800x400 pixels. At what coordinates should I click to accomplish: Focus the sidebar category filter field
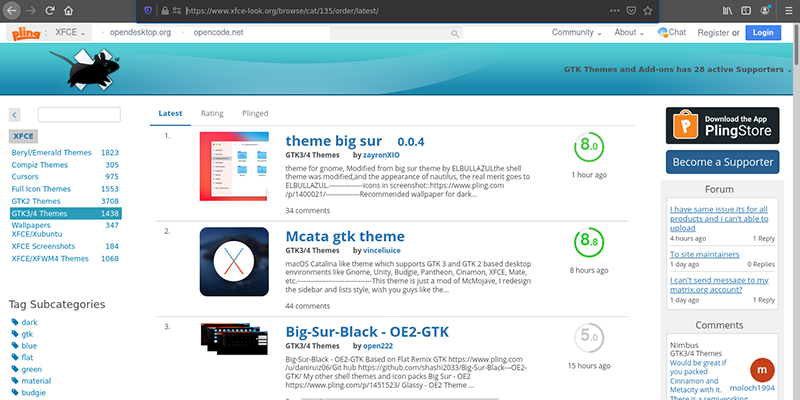(79, 115)
